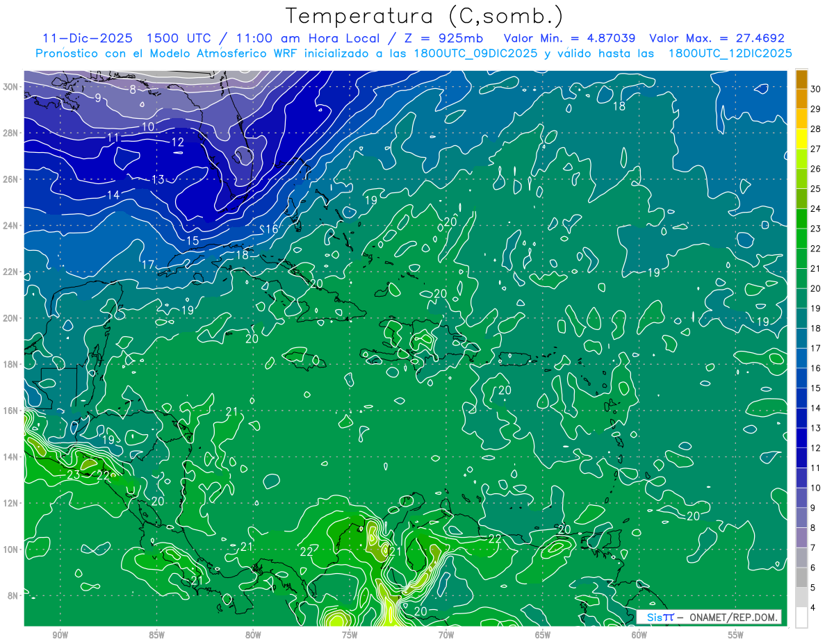The height and width of the screenshot is (644, 834).
Task: Select the green legend swatch between 22 and 23
Action: [x=802, y=239]
